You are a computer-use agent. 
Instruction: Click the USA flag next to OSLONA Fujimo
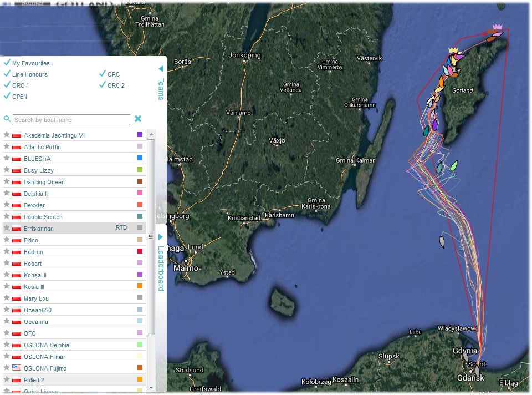pyautogui.click(x=16, y=368)
